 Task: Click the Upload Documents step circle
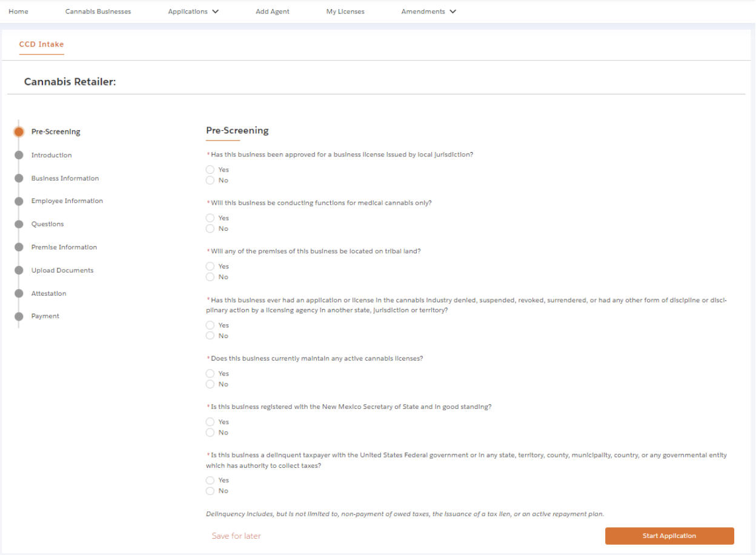coord(19,270)
